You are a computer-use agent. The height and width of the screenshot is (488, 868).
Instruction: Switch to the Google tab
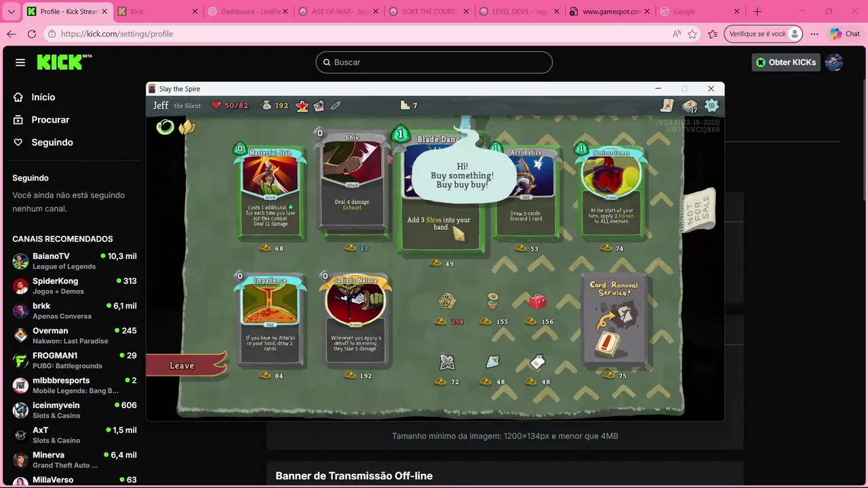[698, 12]
